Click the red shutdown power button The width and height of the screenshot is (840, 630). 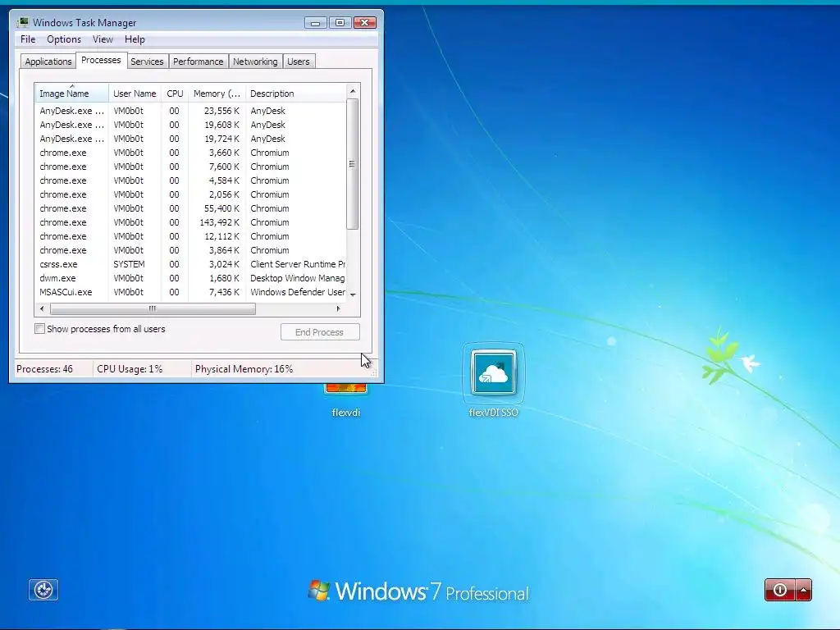[x=780, y=590]
